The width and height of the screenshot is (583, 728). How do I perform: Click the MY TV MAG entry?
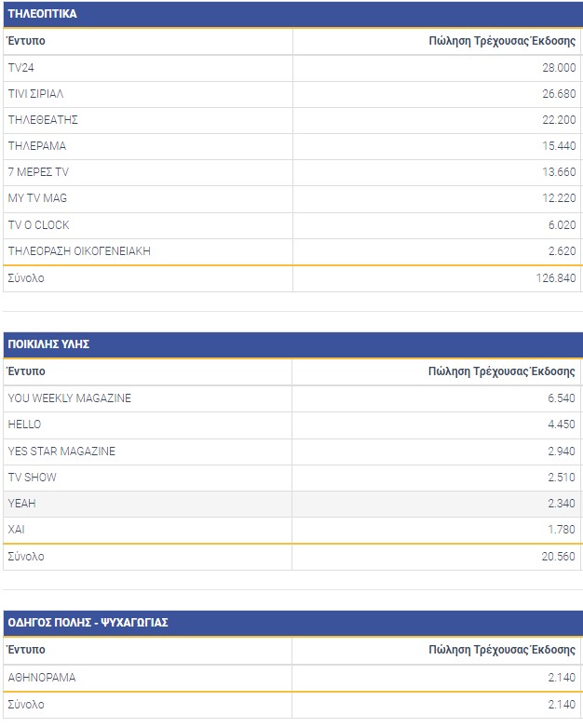(x=37, y=198)
